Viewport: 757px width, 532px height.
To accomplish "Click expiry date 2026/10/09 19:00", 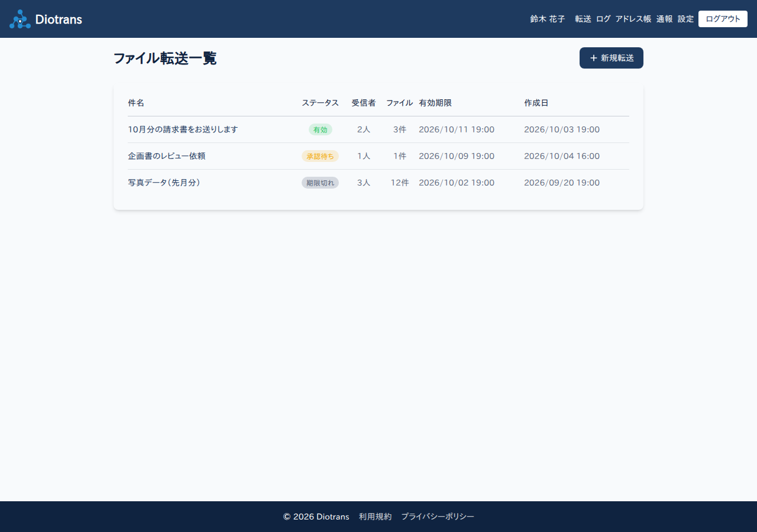I will [457, 156].
